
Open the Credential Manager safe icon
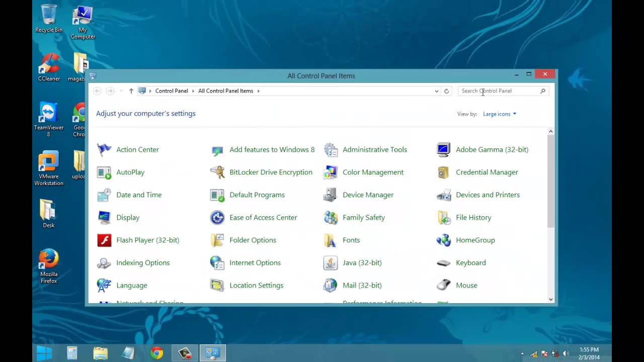point(444,172)
